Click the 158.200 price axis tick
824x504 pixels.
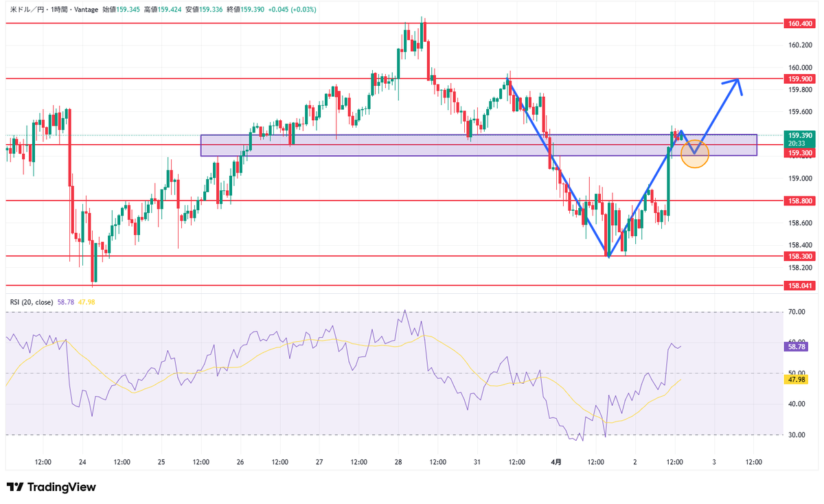pos(800,267)
